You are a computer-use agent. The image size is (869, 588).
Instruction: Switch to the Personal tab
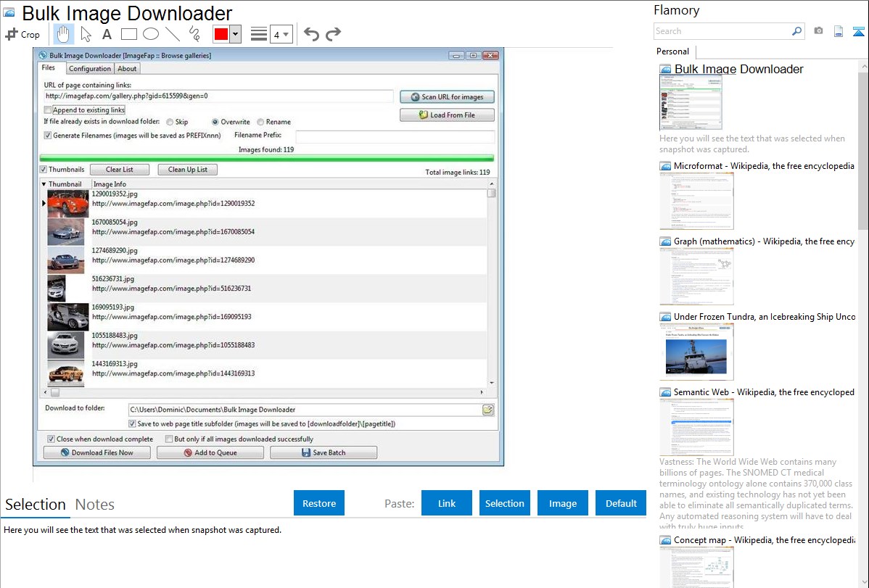[673, 51]
